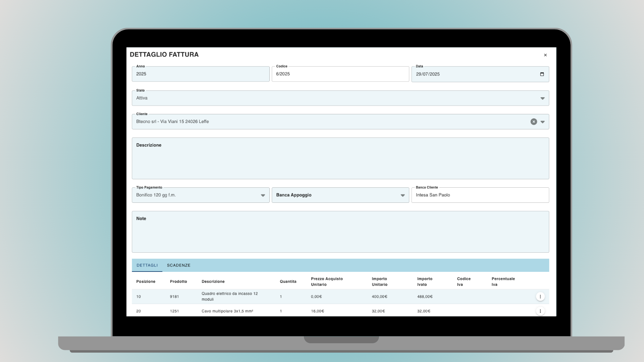Clear the selected Cliente value

(534, 122)
